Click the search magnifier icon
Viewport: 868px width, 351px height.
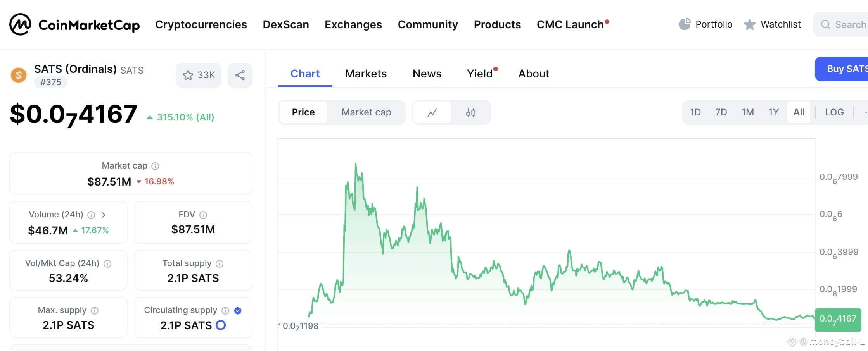click(825, 24)
